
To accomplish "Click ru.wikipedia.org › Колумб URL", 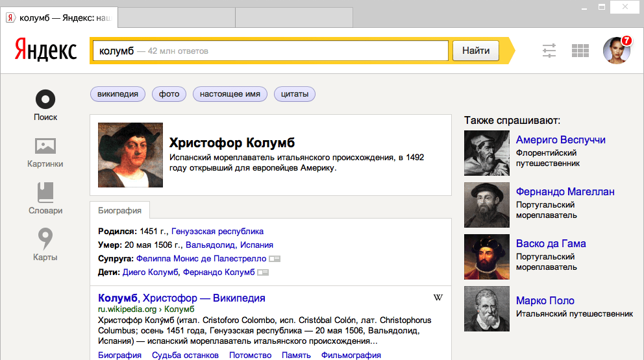I will 146,309.
